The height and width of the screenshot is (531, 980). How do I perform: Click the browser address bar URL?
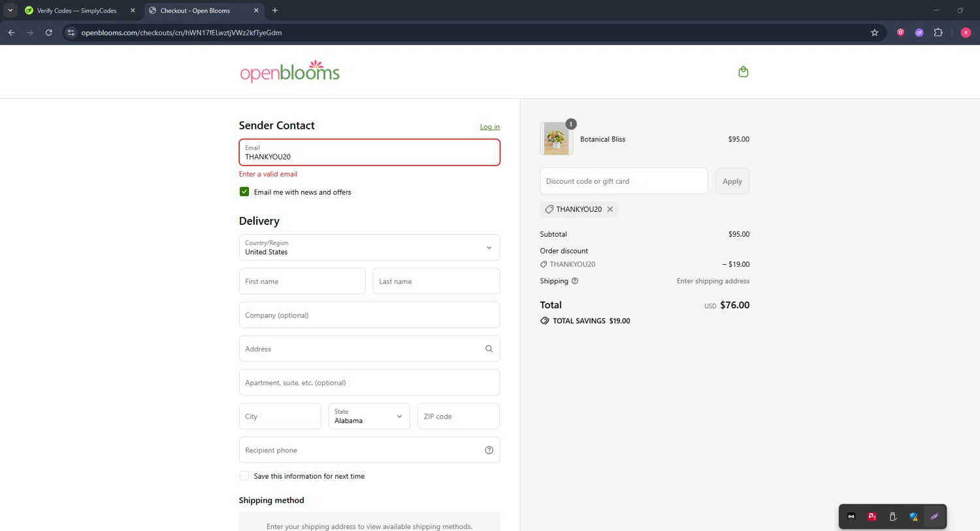pyautogui.click(x=182, y=33)
